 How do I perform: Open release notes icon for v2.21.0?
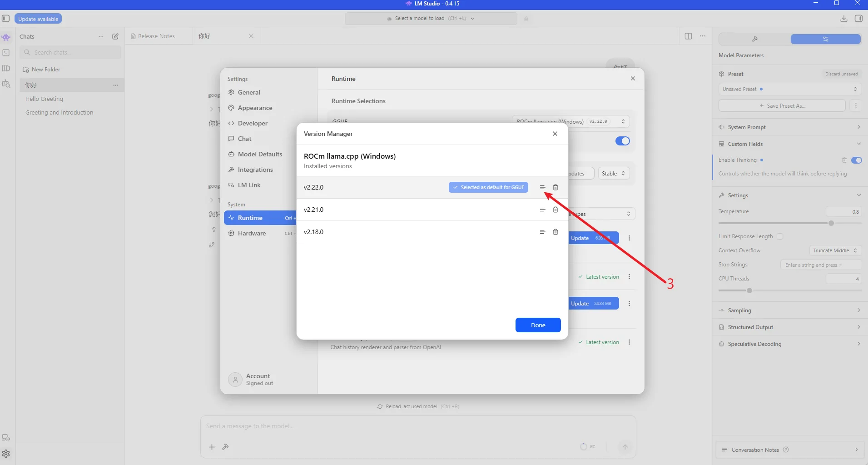(x=542, y=210)
